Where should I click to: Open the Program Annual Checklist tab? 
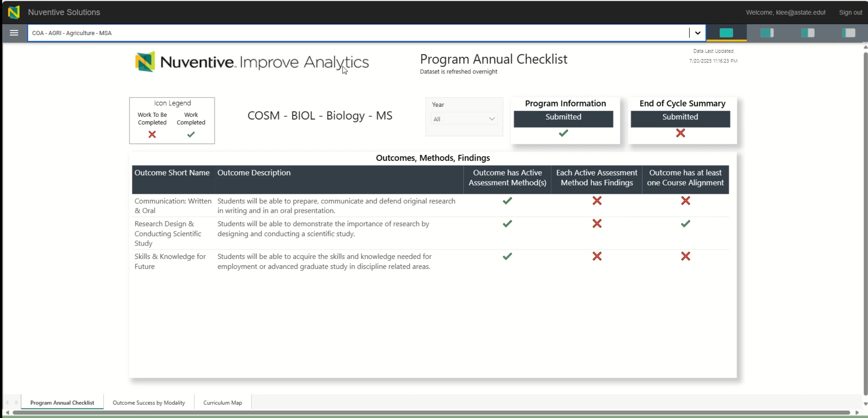coord(62,402)
